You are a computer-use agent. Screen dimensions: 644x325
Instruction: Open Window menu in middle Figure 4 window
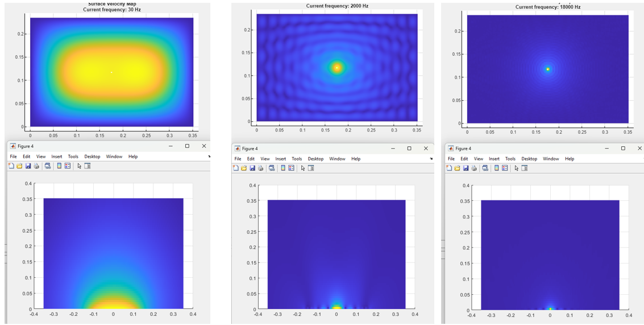click(x=337, y=159)
